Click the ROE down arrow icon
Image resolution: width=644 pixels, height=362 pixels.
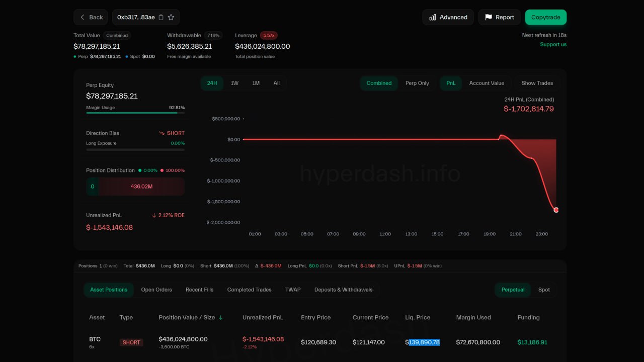(x=154, y=215)
